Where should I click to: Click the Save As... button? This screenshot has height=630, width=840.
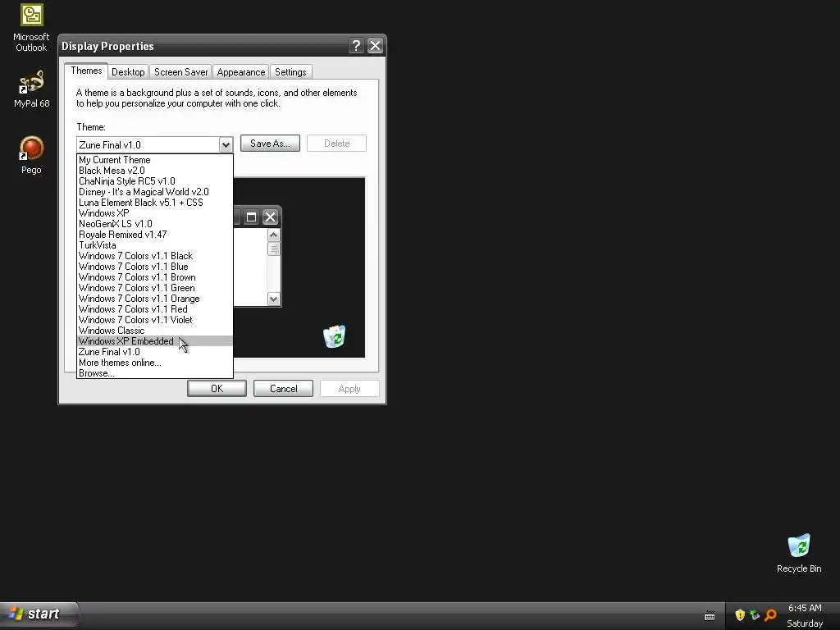coord(270,143)
